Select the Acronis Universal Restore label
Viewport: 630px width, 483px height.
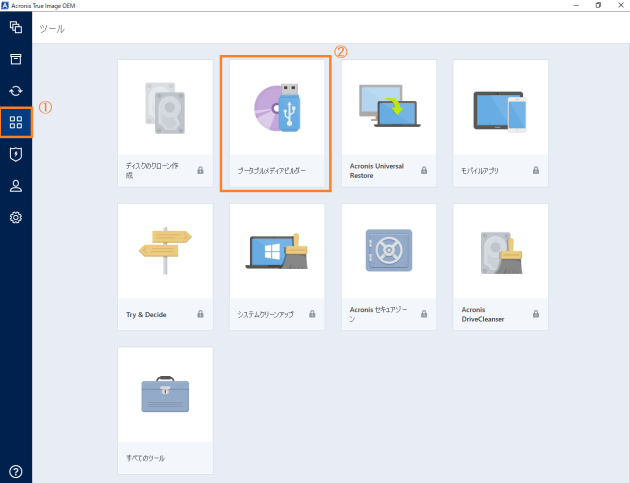pyautogui.click(x=376, y=171)
